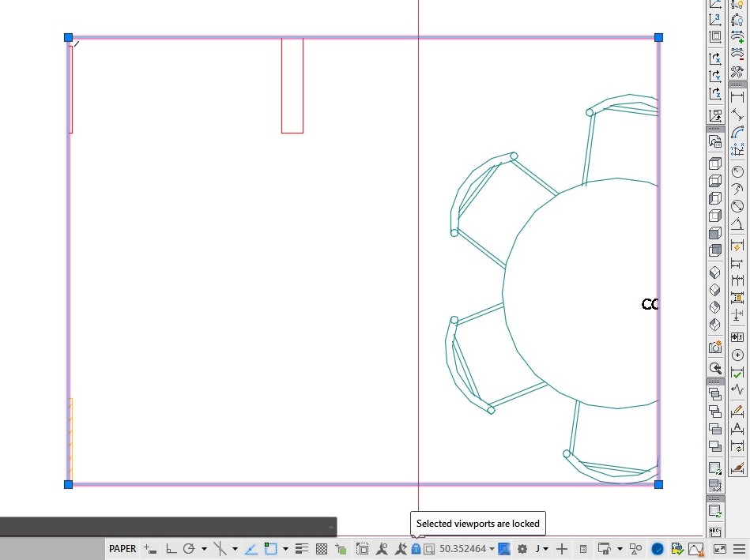Click PAPER to switch to model space
The width and height of the screenshot is (750, 560).
point(122,548)
